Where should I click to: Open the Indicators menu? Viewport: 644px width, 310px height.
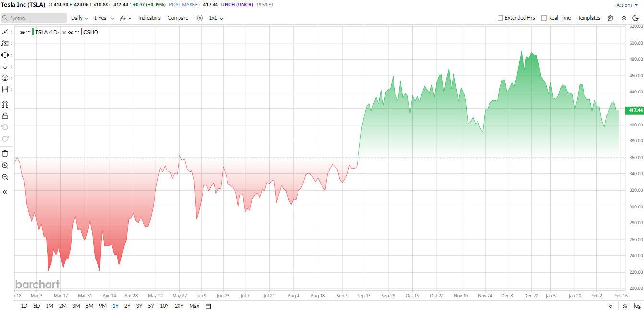coord(149,18)
